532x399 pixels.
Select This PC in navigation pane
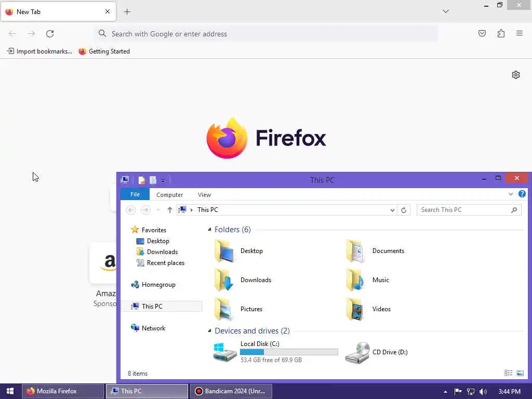click(x=162, y=307)
